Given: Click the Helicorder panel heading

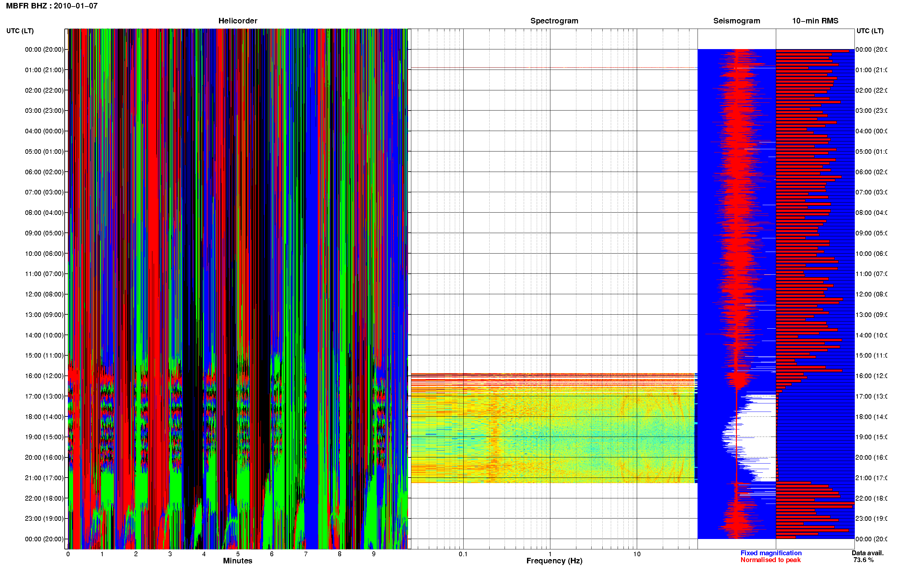Looking at the screenshot, I should [x=237, y=21].
